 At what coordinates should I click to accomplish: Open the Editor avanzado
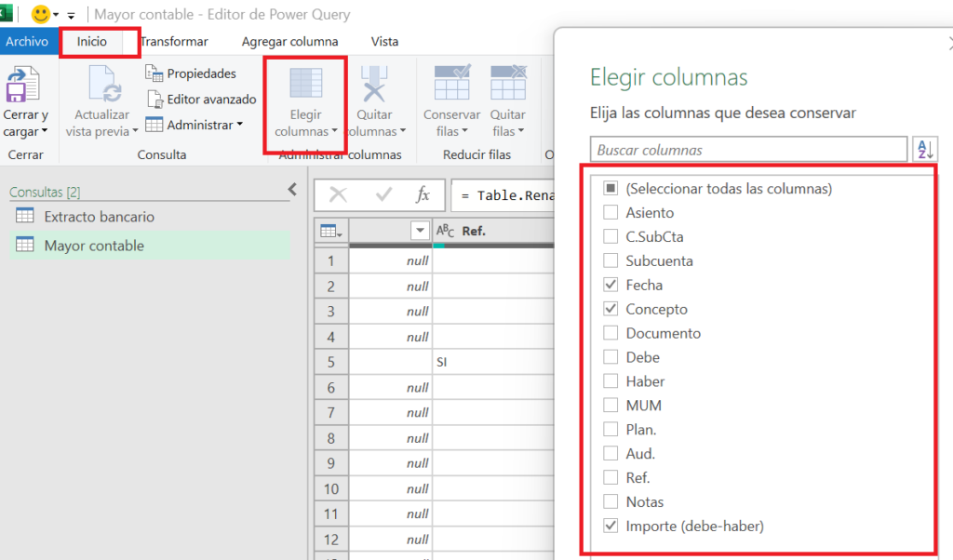tap(202, 99)
